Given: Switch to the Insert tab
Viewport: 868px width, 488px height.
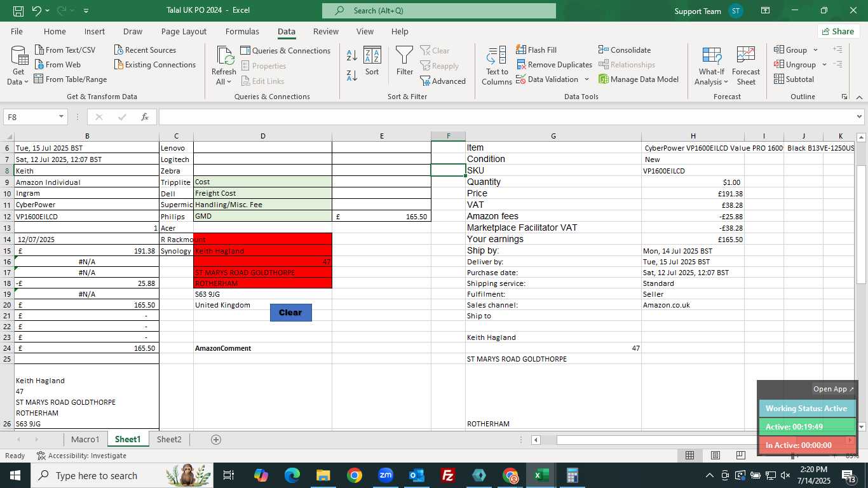Looking at the screenshot, I should (x=95, y=31).
